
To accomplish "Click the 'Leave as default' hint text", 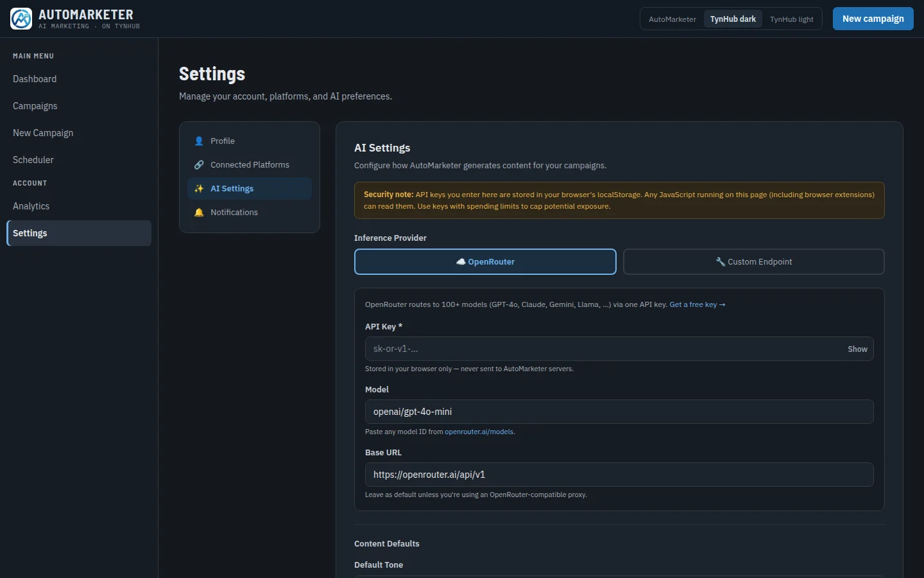I will (x=476, y=495).
